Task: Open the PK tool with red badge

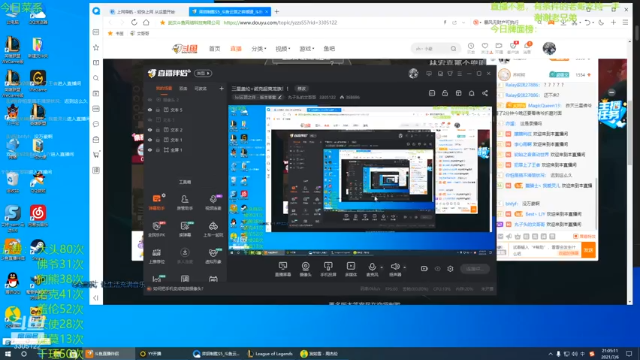Action: 157,229
